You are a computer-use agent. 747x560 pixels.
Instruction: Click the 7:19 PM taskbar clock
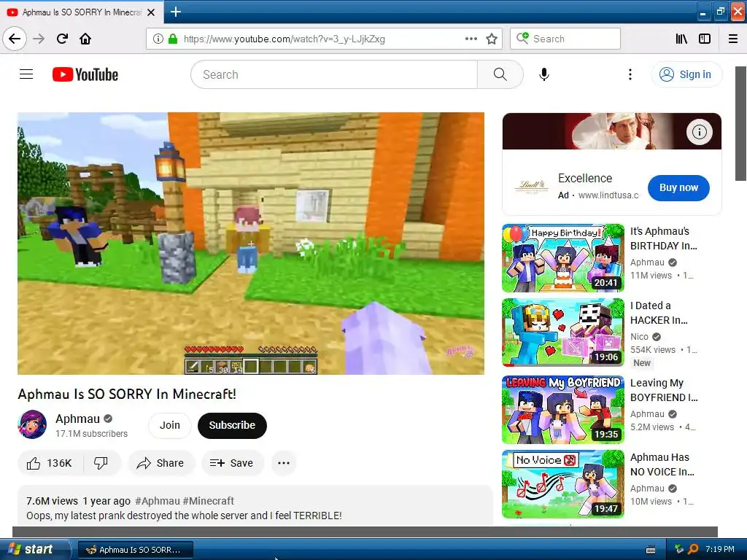coord(720,549)
